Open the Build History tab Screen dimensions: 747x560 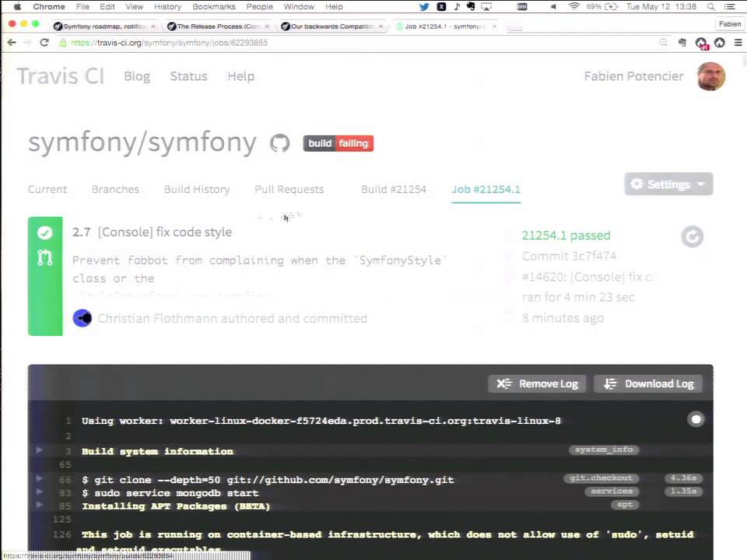(197, 189)
